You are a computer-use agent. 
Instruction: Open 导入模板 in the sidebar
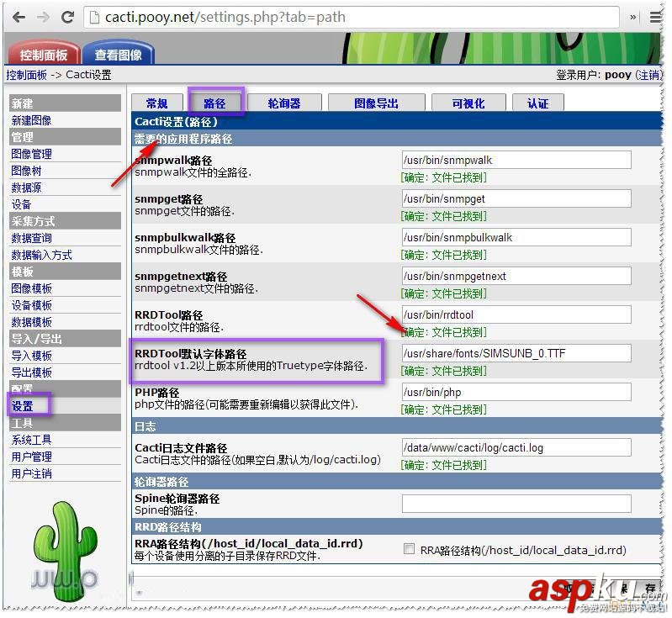point(32,356)
